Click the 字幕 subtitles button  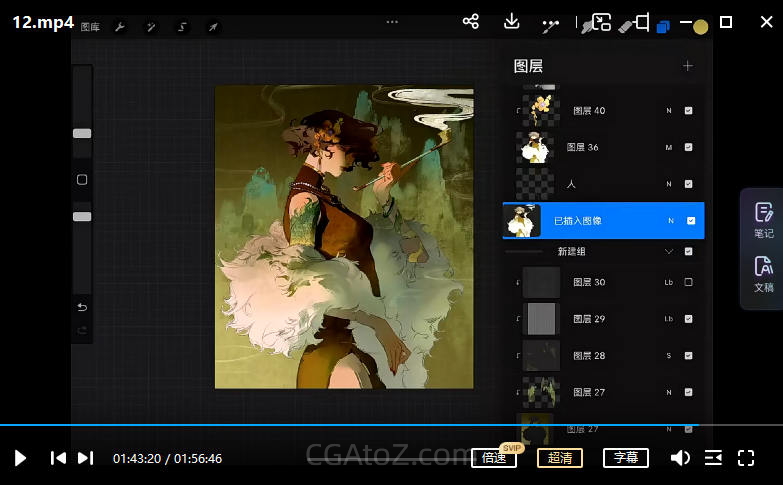626,458
